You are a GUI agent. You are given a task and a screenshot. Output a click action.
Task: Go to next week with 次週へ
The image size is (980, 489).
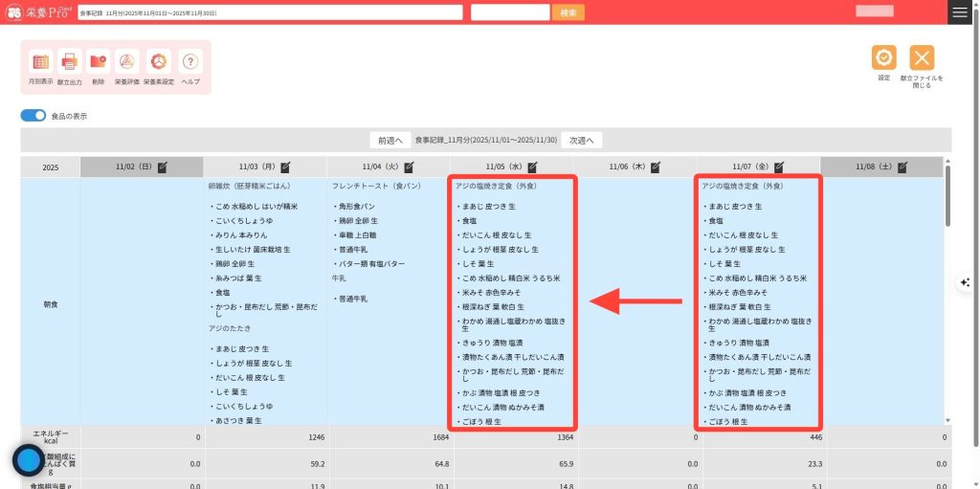coord(581,140)
